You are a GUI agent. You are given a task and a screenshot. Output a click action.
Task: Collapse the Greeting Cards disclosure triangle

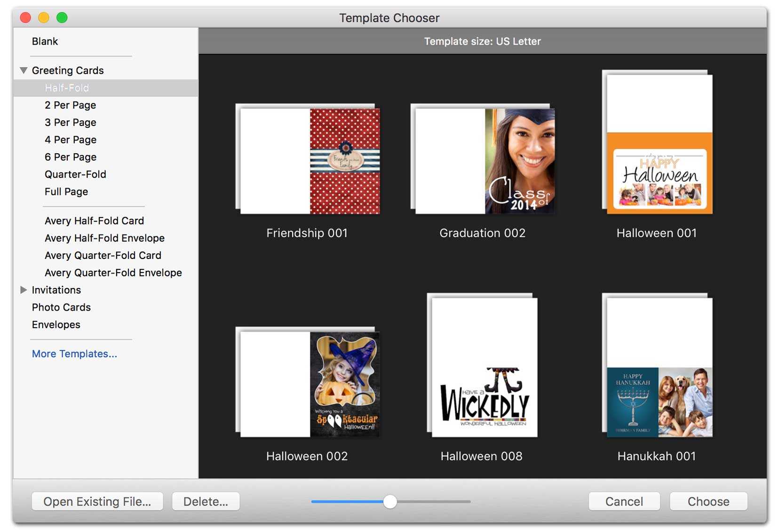[x=24, y=70]
